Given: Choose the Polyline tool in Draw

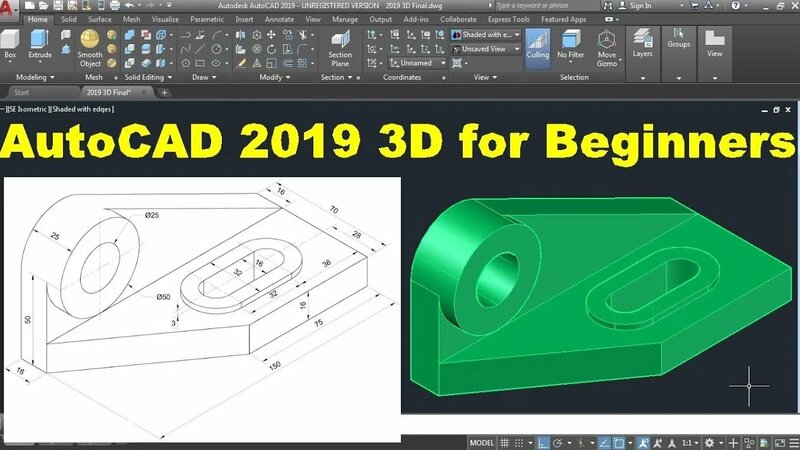Looking at the screenshot, I should point(186,35).
